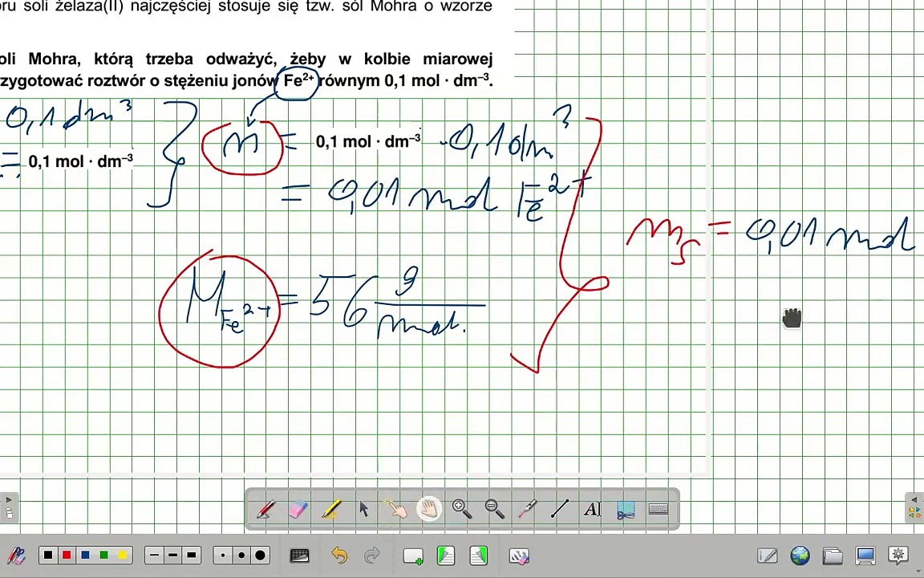Viewport: 924px width, 578px height.
Task: Set medium line width
Action: pos(172,555)
